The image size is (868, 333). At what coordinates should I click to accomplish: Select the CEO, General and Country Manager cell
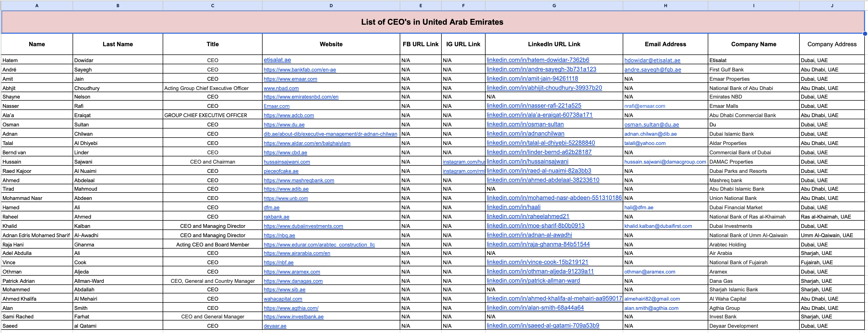[213, 280]
